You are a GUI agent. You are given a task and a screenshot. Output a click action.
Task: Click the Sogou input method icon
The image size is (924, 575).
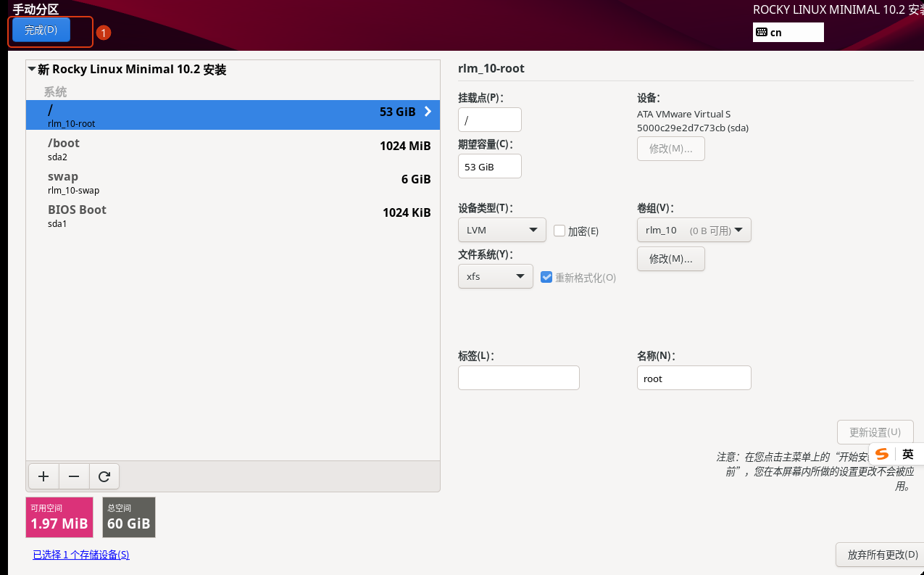(882, 454)
